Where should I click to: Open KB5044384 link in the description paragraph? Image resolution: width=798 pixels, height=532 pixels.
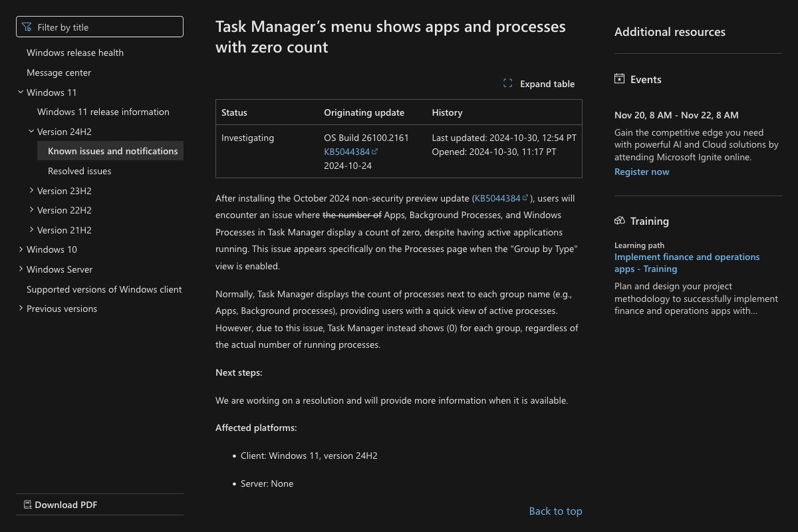tap(497, 198)
